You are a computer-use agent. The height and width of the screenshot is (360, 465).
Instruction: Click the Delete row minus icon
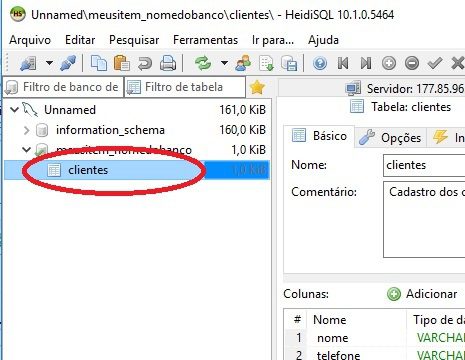point(412,63)
